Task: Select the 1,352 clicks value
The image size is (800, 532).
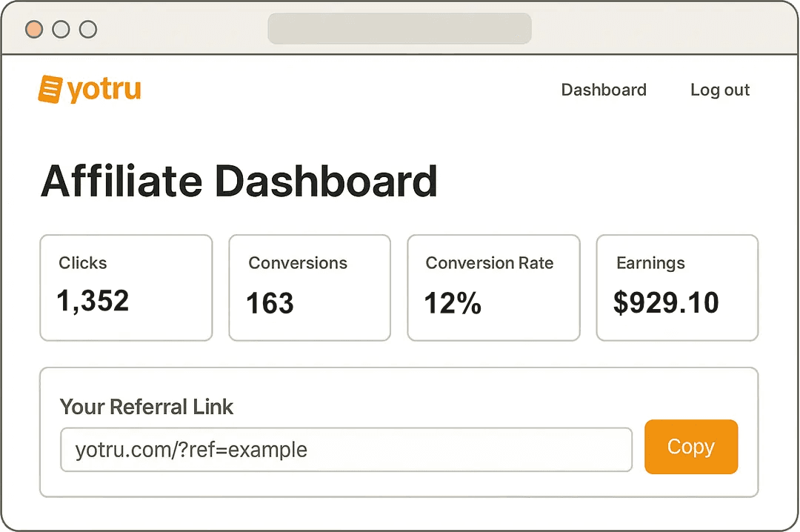Action: (x=92, y=301)
